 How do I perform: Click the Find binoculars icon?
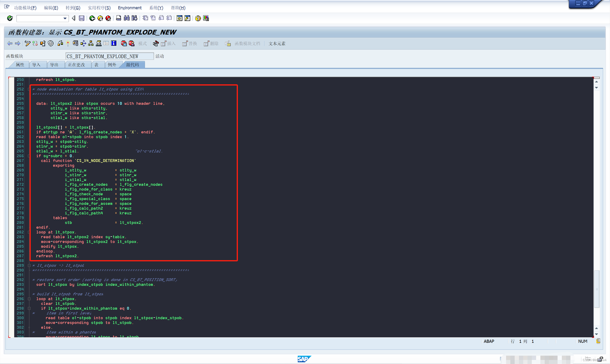click(x=127, y=18)
